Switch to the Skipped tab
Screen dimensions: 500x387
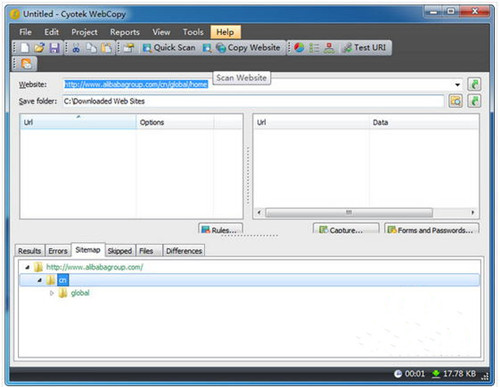120,251
